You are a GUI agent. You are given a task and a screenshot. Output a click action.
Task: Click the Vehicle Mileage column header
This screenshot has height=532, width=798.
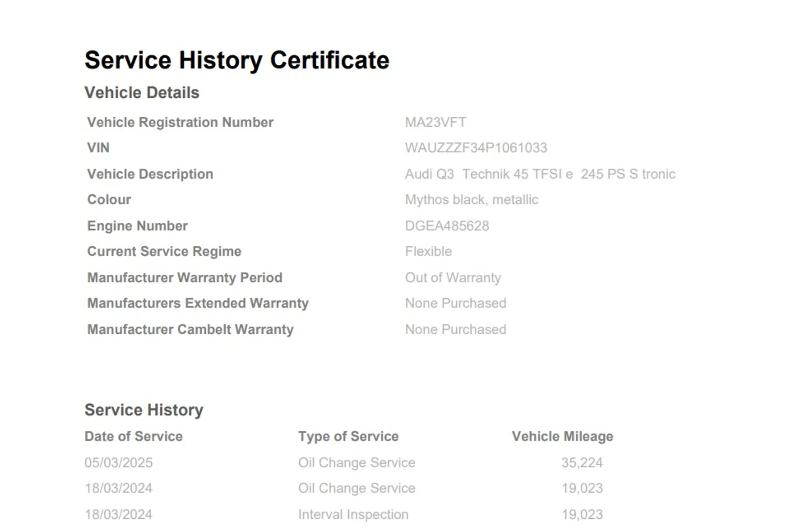(x=562, y=436)
